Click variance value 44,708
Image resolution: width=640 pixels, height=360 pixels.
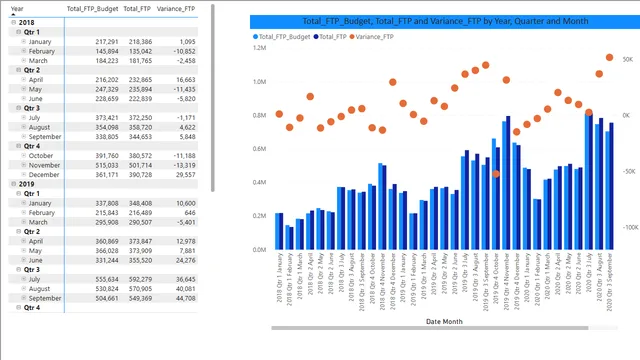186,298
